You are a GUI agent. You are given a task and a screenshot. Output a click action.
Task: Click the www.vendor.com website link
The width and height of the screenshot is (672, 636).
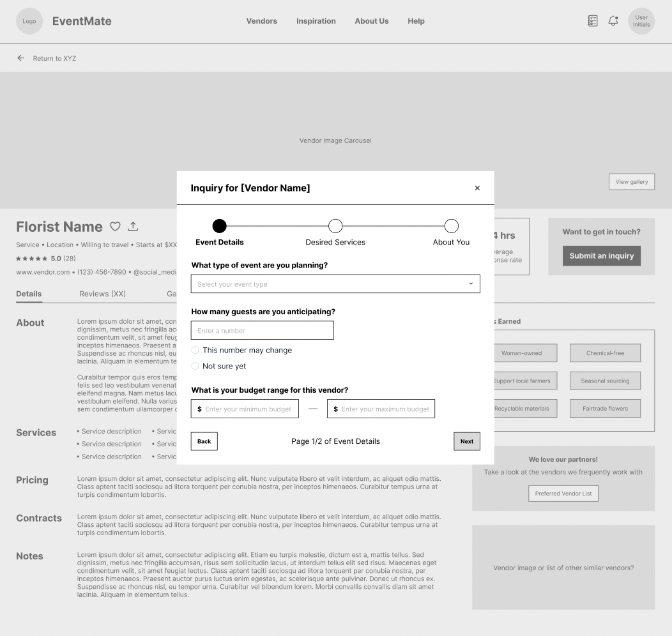click(43, 272)
